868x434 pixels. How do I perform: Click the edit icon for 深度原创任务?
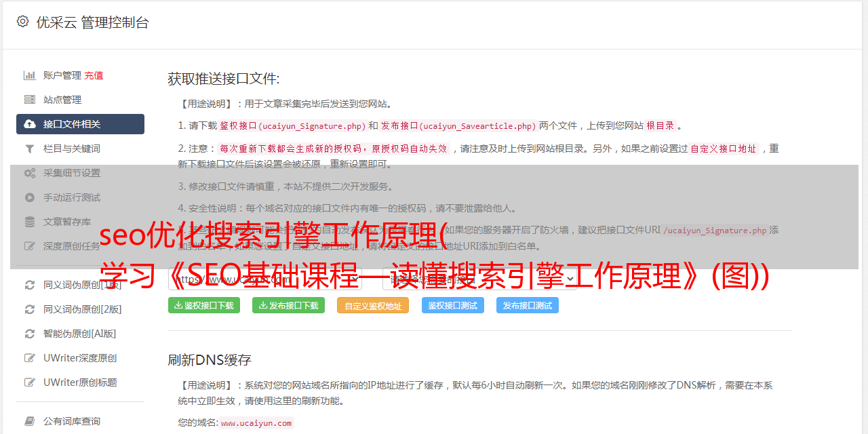30,246
